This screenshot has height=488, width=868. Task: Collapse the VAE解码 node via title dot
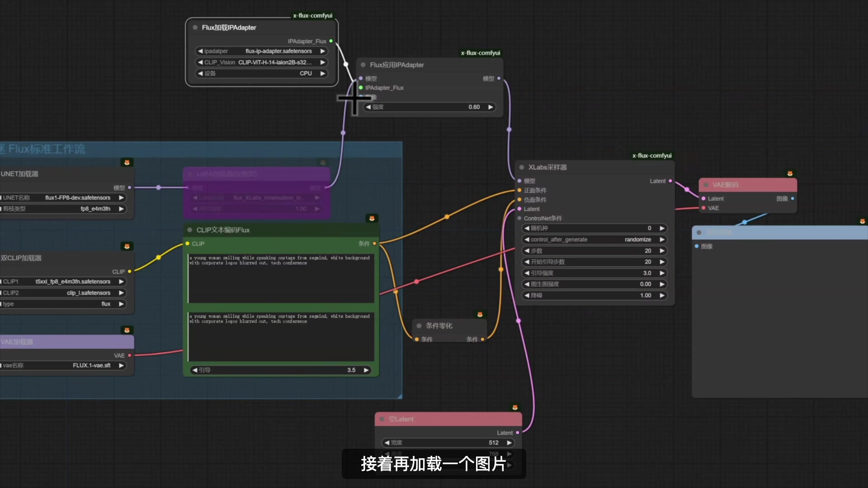(x=706, y=185)
